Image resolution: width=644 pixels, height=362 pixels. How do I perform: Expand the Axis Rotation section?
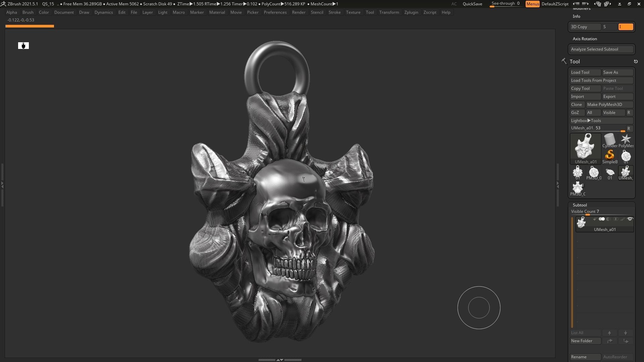click(585, 39)
